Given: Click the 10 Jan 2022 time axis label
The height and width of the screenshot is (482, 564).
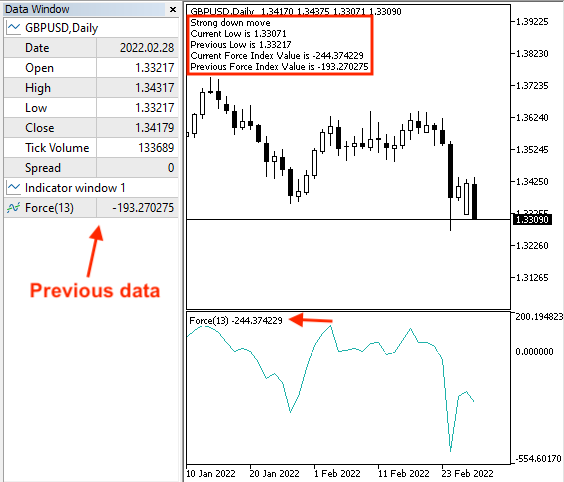Looking at the screenshot, I should 211,473.
